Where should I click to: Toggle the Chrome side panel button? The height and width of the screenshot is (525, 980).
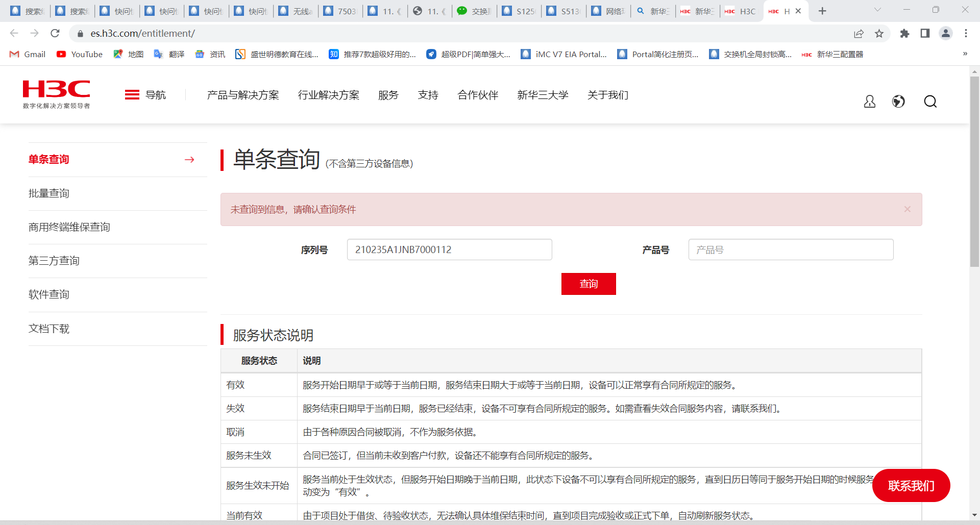(x=925, y=34)
